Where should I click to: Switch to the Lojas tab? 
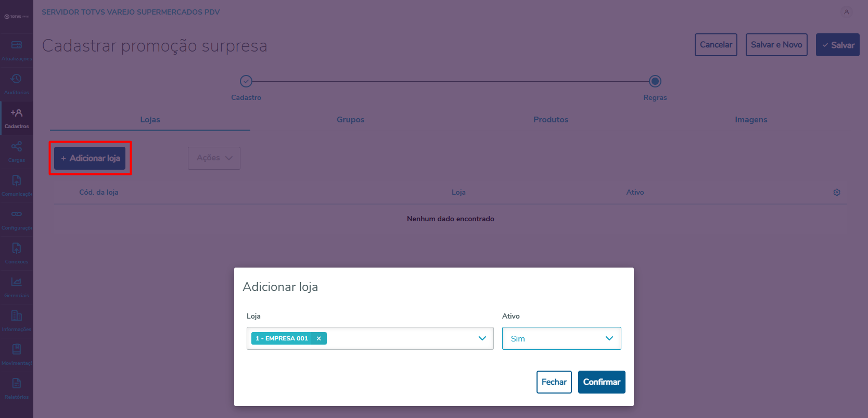(150, 120)
